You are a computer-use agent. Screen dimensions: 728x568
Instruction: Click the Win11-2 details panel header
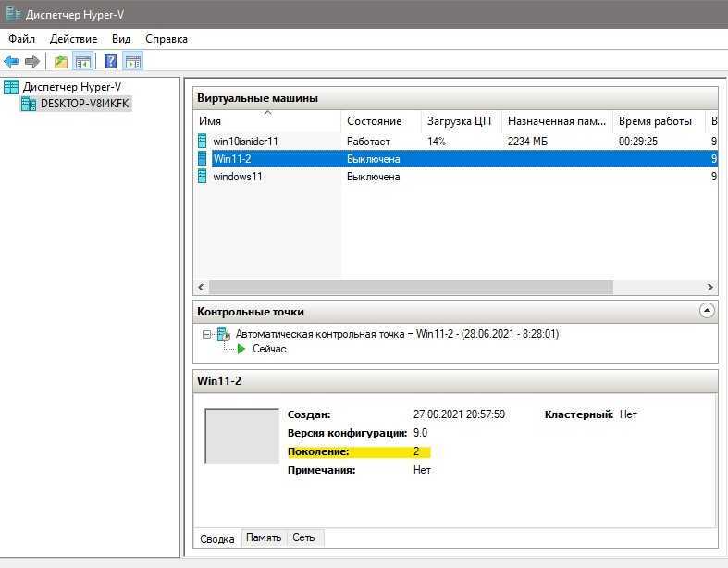click(455, 381)
